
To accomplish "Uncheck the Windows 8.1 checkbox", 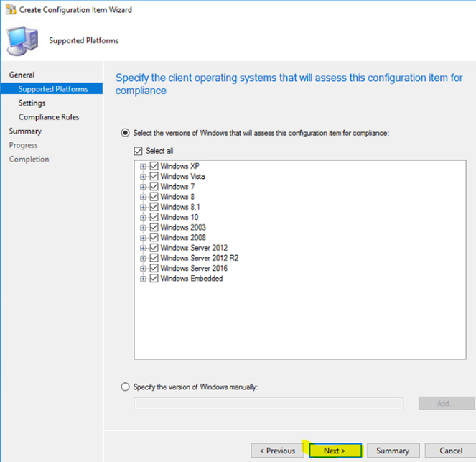I will pyautogui.click(x=154, y=207).
